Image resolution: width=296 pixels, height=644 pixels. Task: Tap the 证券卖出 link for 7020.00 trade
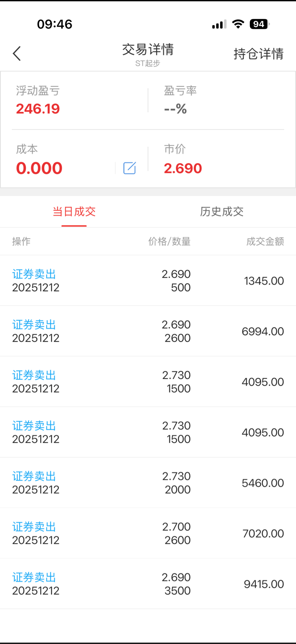(x=34, y=527)
